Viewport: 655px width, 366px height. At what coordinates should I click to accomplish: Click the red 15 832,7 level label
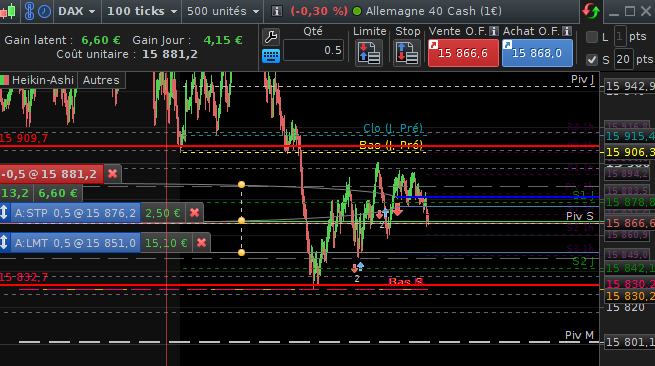click(x=24, y=277)
